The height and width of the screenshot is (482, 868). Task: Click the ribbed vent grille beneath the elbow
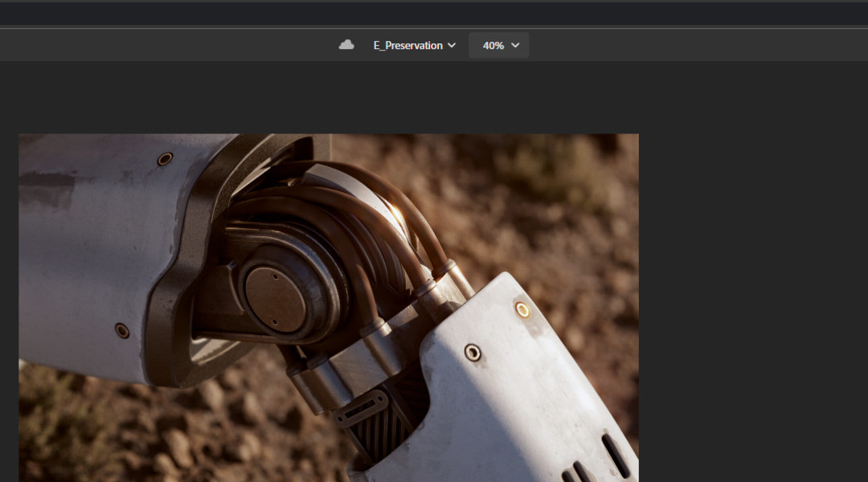[378, 434]
